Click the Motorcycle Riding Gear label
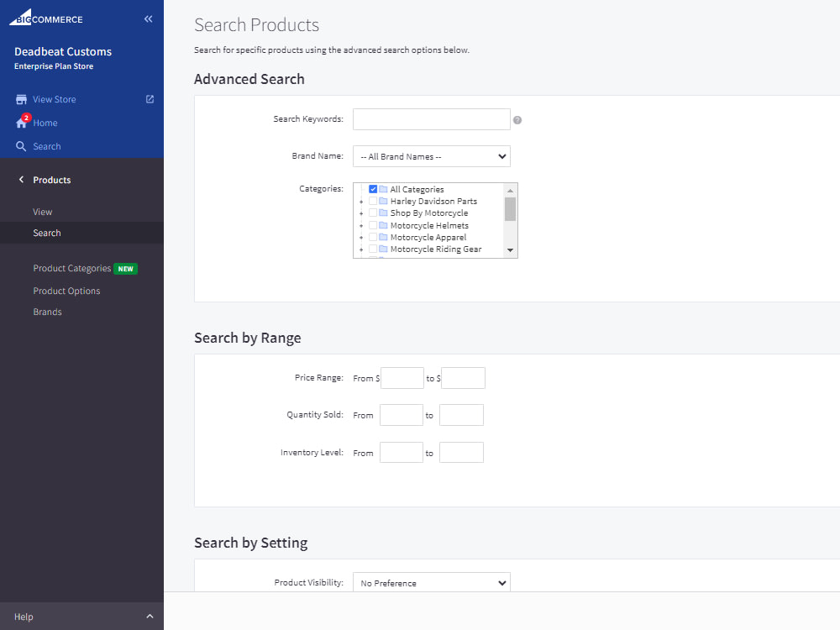 pos(435,249)
